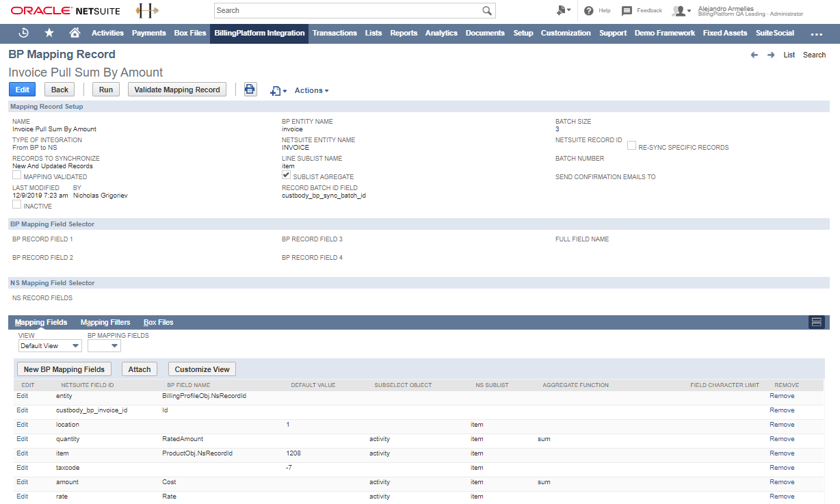Screen dimensions: 840x504
Task: Open the List link
Action: coord(789,55)
